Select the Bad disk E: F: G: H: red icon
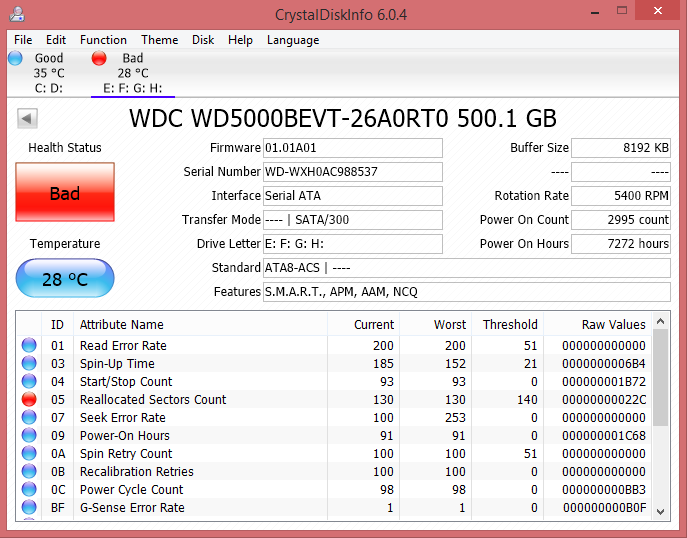 99,58
